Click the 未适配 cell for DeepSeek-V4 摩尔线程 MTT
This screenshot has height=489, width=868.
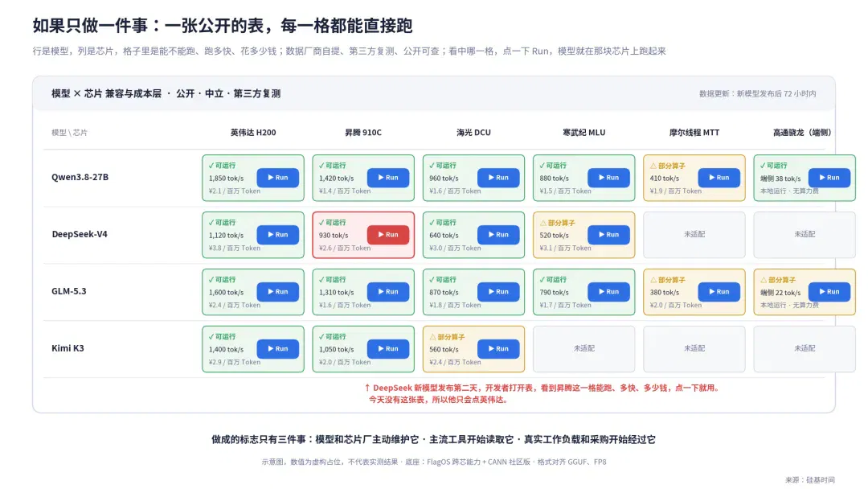694,235
